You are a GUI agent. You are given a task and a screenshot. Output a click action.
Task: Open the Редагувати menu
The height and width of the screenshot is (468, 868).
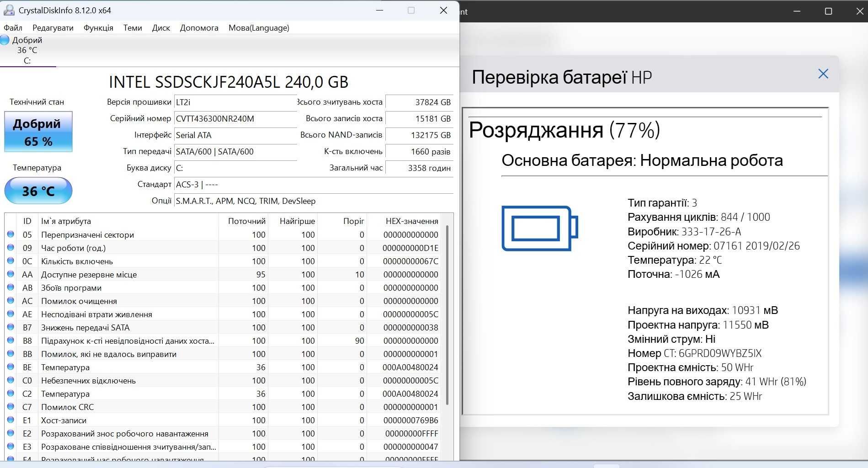[x=53, y=28]
